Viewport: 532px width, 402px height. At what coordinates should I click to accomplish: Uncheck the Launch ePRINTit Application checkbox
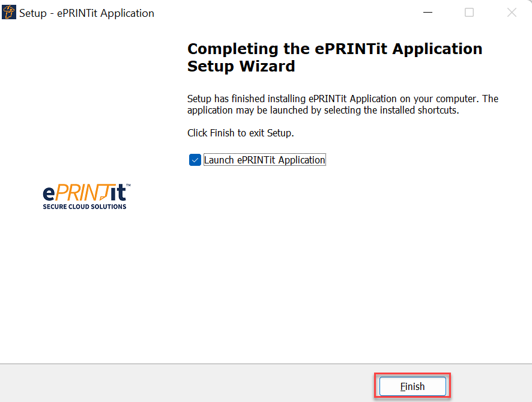click(x=195, y=160)
